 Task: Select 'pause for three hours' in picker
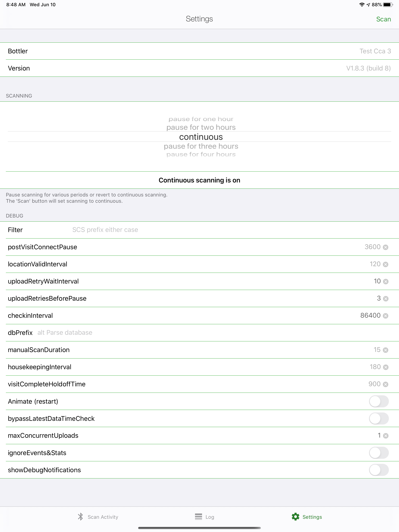(x=201, y=146)
